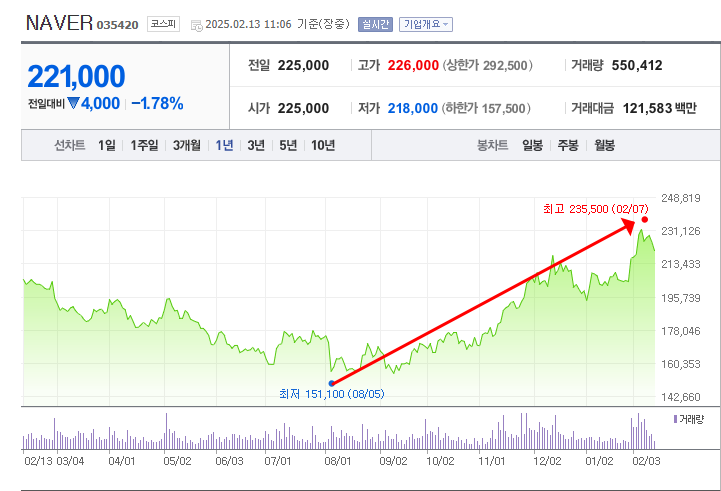Click the 08/01 date axis label

[338, 461]
